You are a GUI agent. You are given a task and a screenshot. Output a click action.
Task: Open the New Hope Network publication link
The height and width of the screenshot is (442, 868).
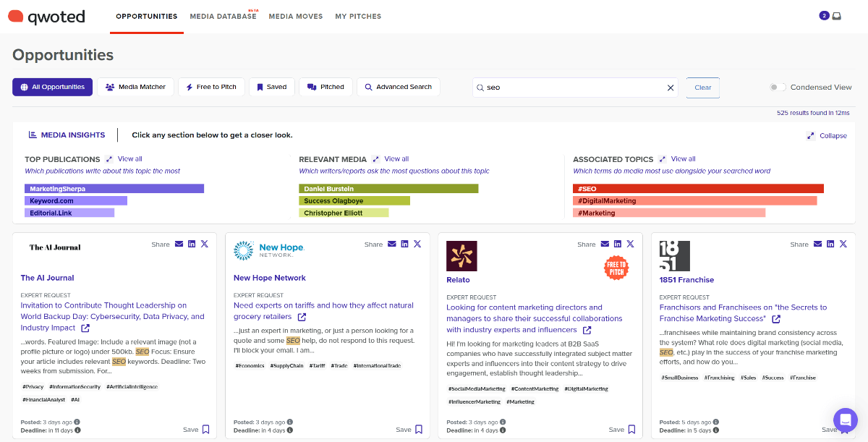click(x=270, y=278)
